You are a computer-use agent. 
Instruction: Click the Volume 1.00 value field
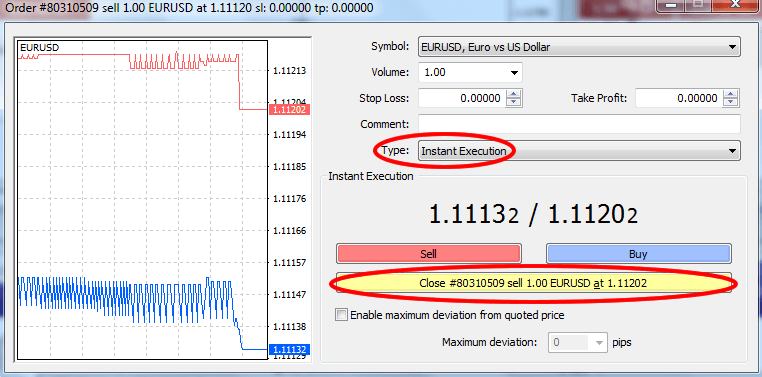pos(462,73)
